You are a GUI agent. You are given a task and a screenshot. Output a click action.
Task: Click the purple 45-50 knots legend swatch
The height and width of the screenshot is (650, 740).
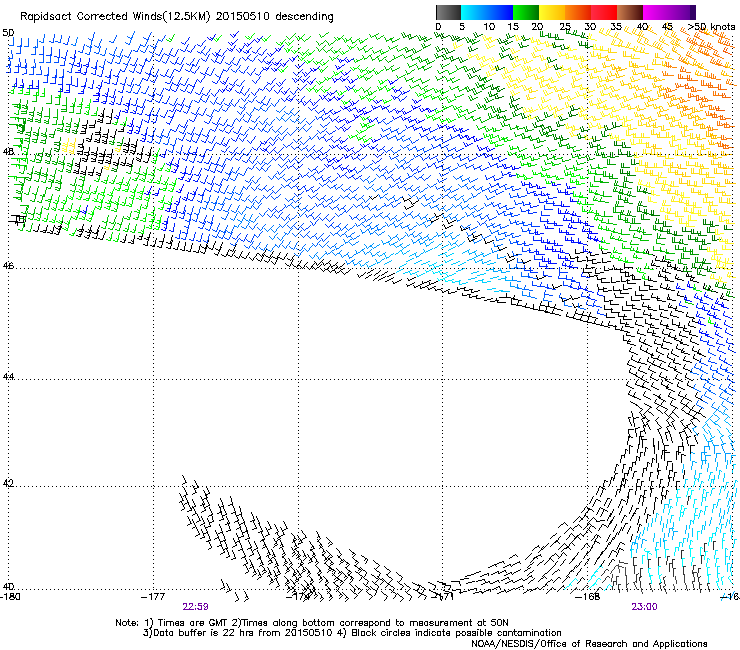[x=682, y=12]
